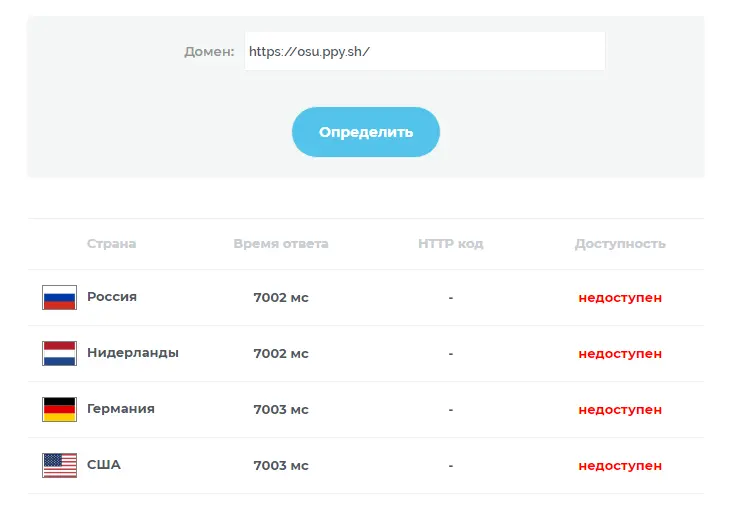
Task: Click the Germany flag icon
Action: coord(59,409)
